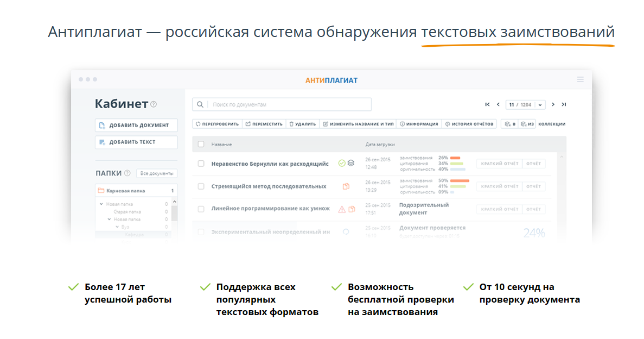Viewport: 644px width, 339px height.
Task: Click the 34% цитирования green bar
Action: click(x=457, y=164)
